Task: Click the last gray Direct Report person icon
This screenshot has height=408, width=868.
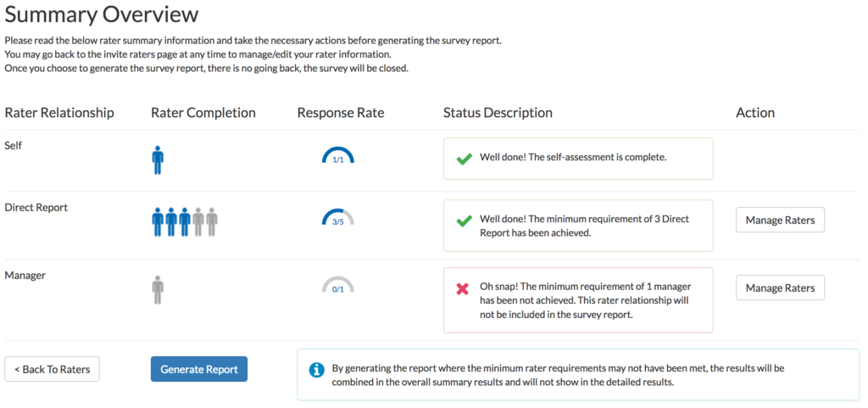Action: [x=211, y=221]
